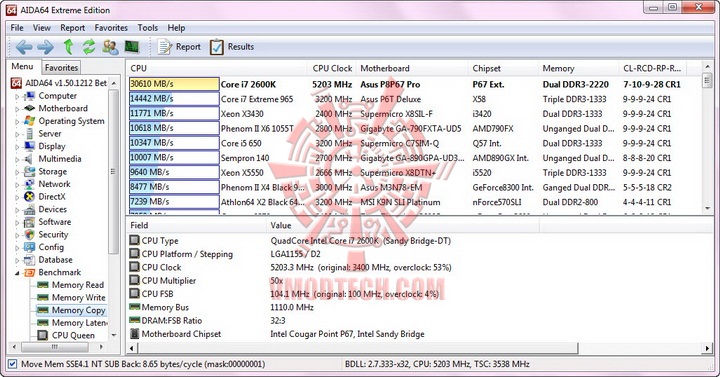Screen dimensions: 720x377
Task: Click the CL-RCD-RP-R column header
Action: click(652, 68)
